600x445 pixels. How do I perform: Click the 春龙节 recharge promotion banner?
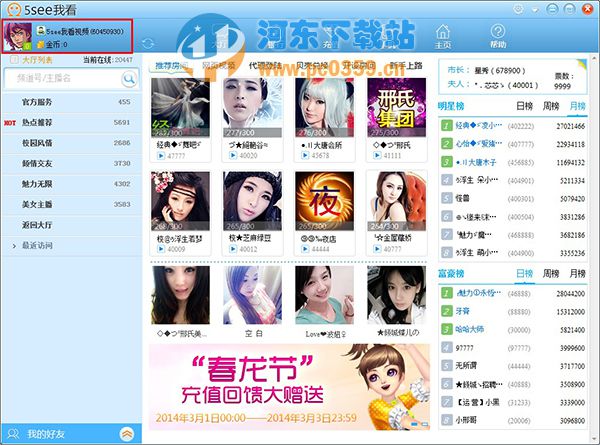tap(289, 387)
